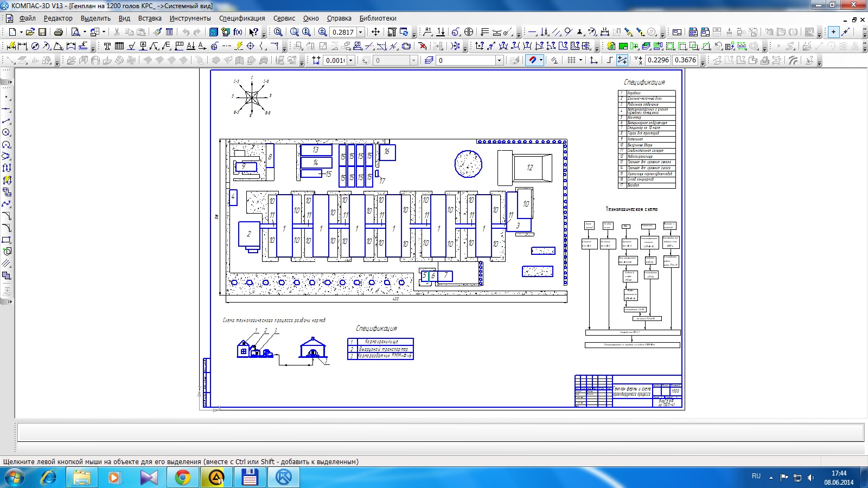This screenshot has width=868, height=488.
Task: Pick the Circle tool in left panel
Action: tap(7, 133)
